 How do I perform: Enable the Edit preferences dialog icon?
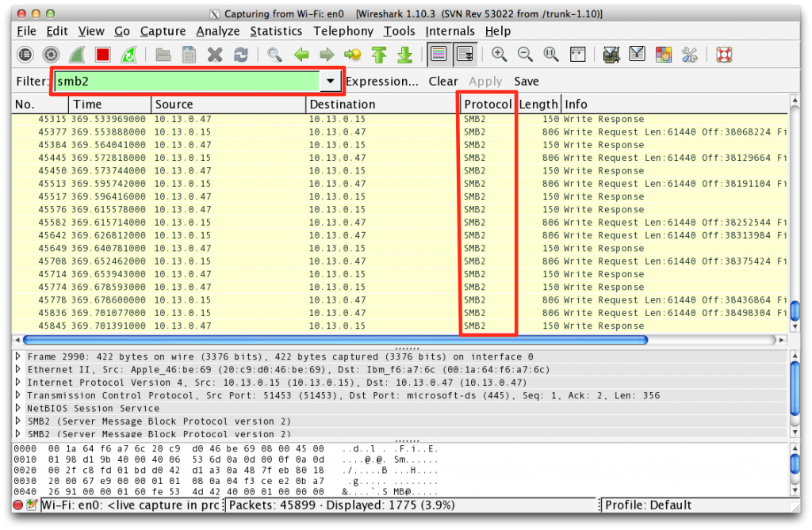(x=689, y=54)
